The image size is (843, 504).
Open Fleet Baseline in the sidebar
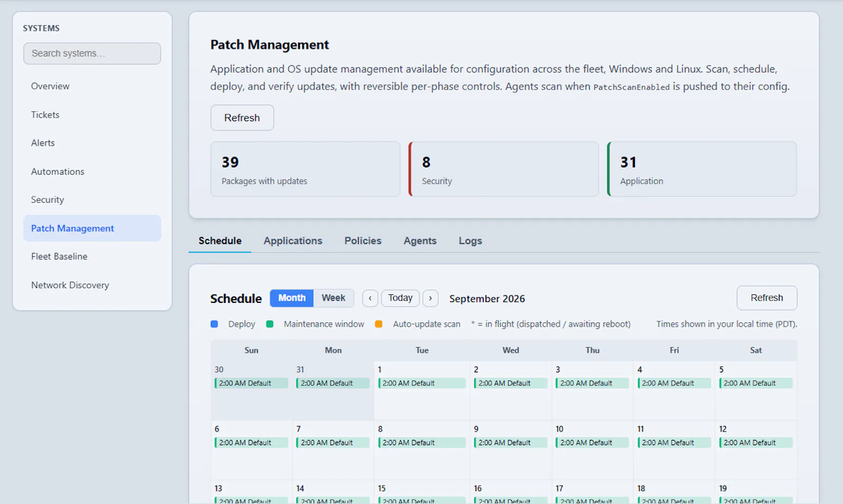coord(92,256)
